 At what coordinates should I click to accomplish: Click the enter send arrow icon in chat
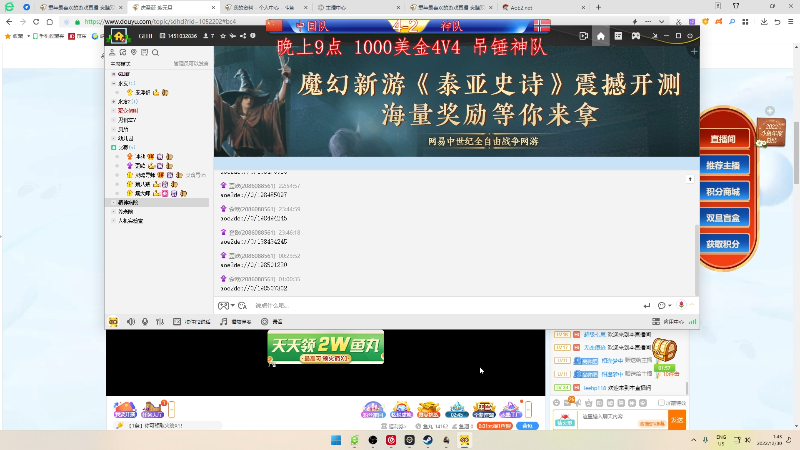pos(647,305)
